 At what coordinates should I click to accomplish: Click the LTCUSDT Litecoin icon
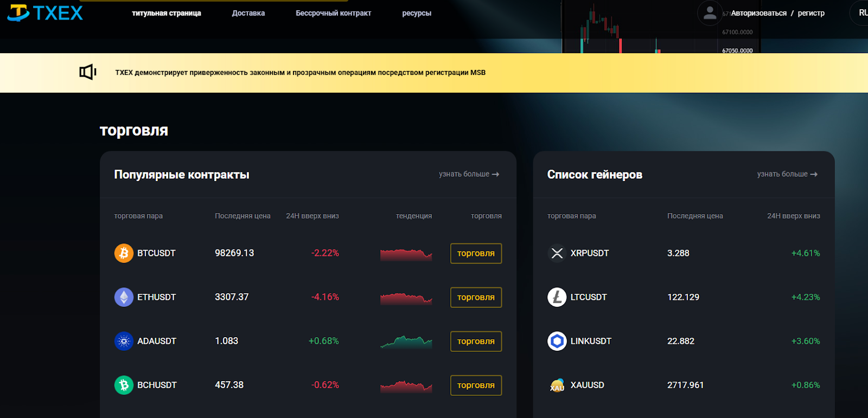(x=557, y=297)
